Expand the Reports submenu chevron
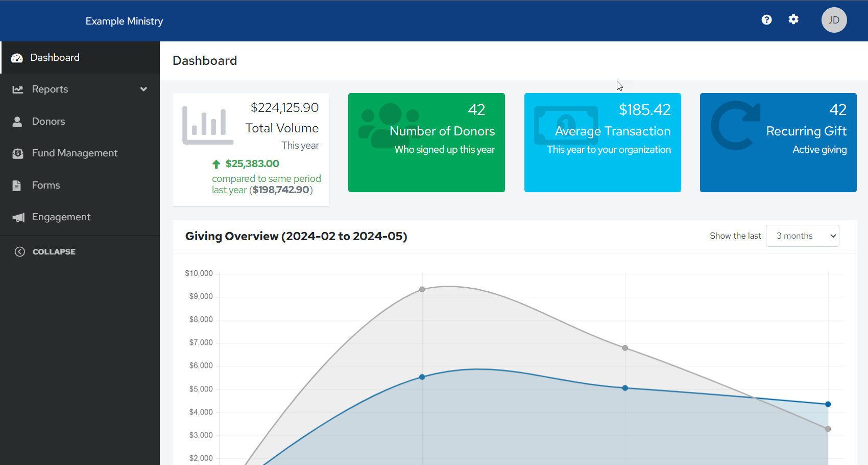This screenshot has width=868, height=465. [143, 89]
